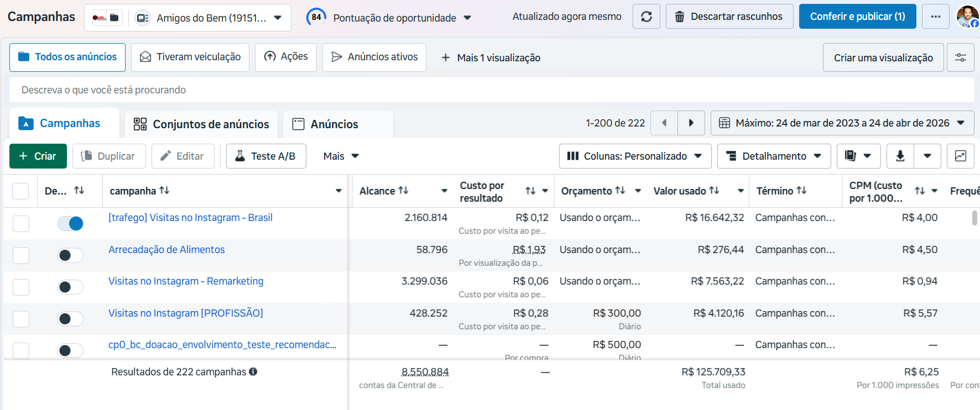Check the Visitas no Instagram [PROFISSÃO] row
The width and height of the screenshot is (980, 410).
tap(20, 319)
